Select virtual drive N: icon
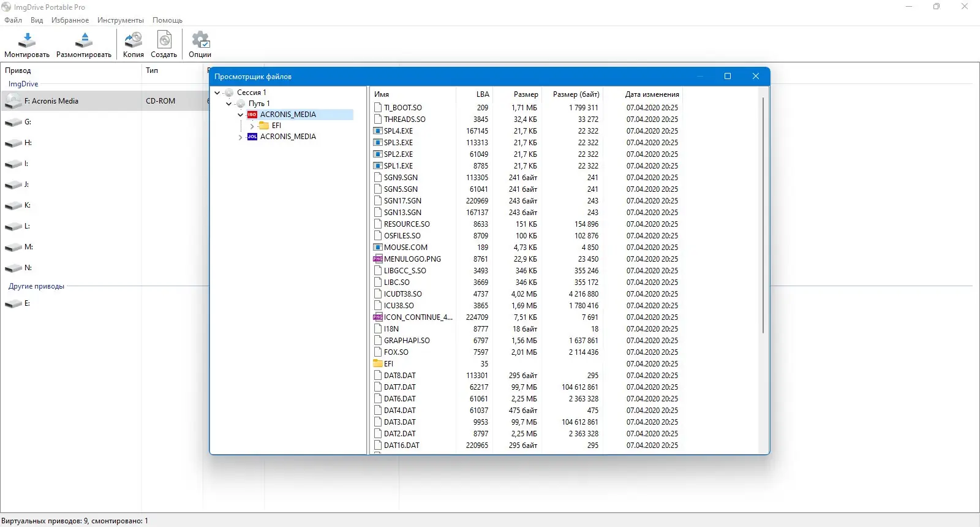Image resolution: width=980 pixels, height=527 pixels. click(x=13, y=268)
